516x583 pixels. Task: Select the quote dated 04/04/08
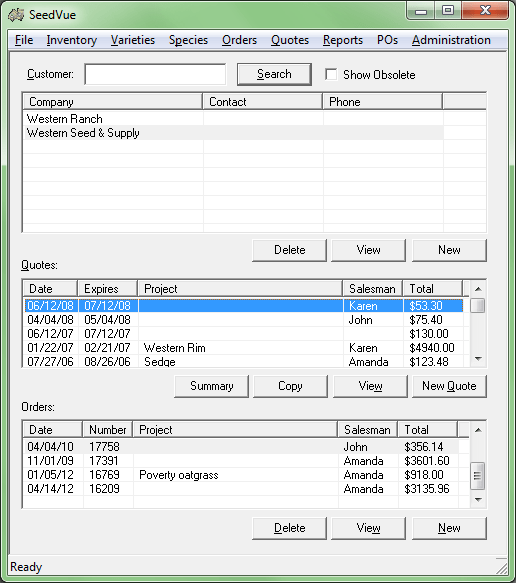(x=244, y=320)
